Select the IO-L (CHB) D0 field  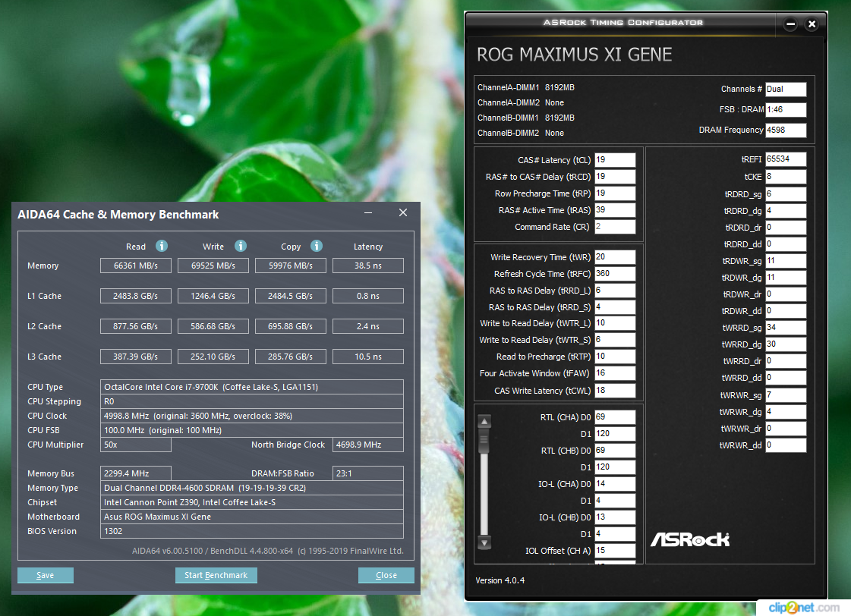(x=615, y=517)
